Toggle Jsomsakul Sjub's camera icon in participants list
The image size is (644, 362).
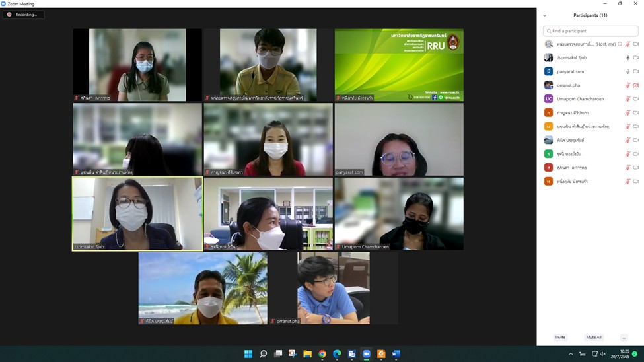[x=636, y=58]
